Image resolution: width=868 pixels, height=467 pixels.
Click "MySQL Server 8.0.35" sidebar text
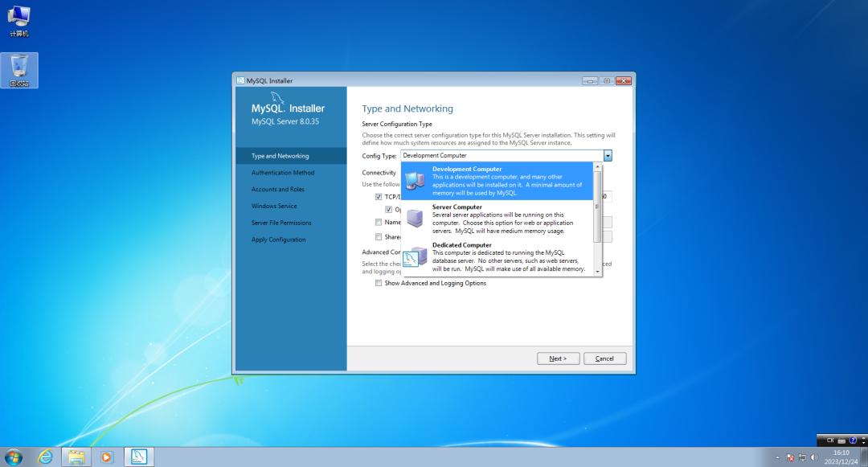pos(285,121)
